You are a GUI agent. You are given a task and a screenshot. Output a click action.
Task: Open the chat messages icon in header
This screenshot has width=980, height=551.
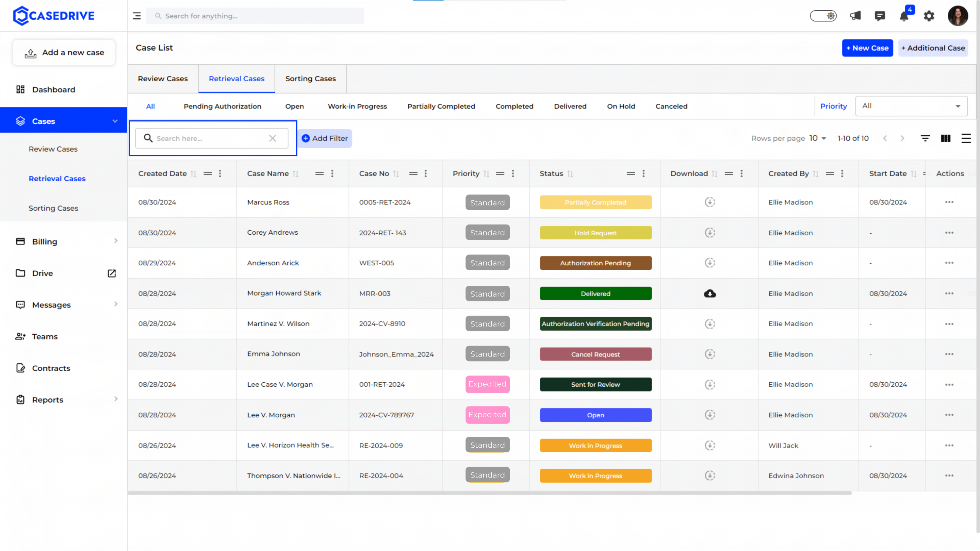pos(880,16)
